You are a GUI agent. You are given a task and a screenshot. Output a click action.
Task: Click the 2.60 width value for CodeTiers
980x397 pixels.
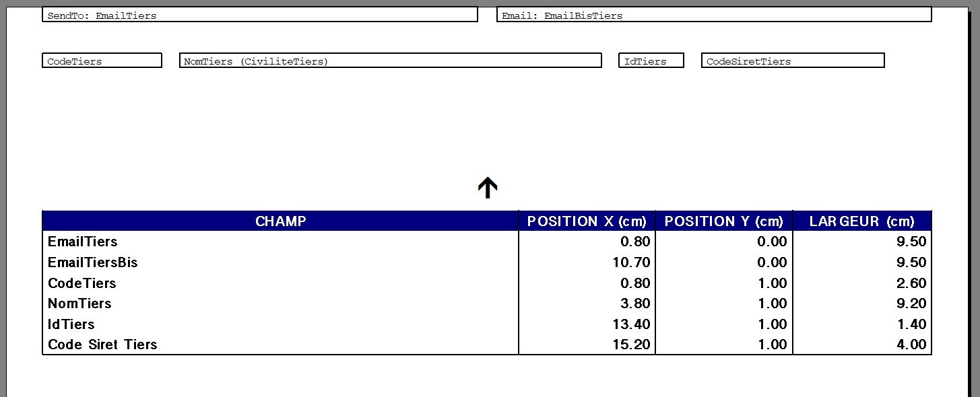pyautogui.click(x=911, y=283)
